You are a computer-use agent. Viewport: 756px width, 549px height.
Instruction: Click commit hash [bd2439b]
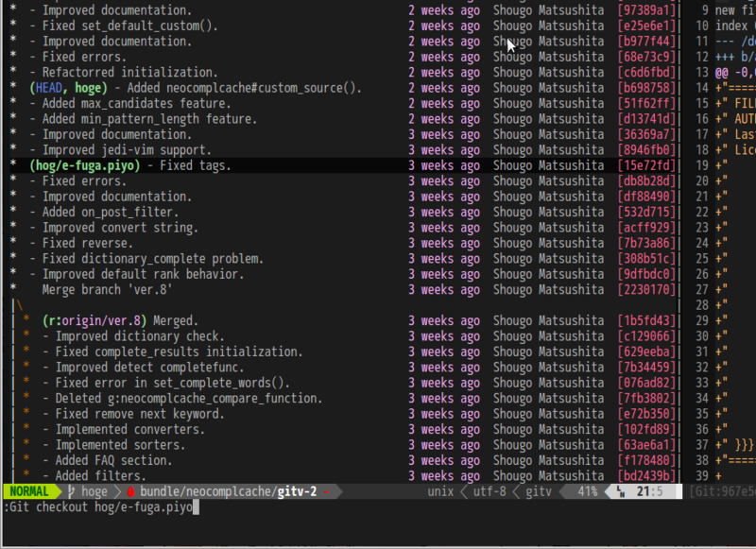click(646, 475)
